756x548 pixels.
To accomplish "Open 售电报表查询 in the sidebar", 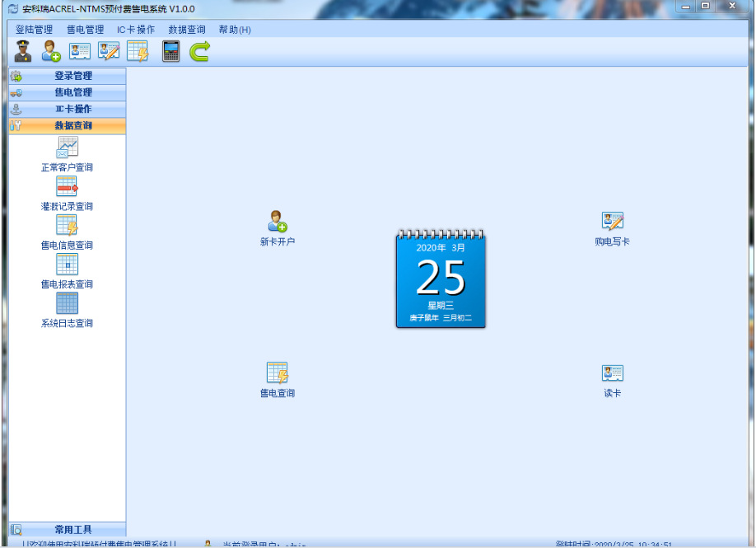I will pos(67,272).
